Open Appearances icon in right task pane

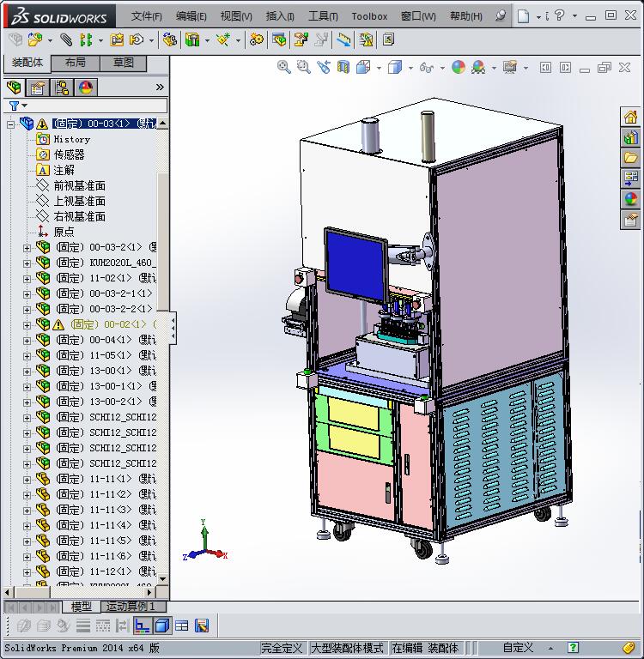[630, 199]
